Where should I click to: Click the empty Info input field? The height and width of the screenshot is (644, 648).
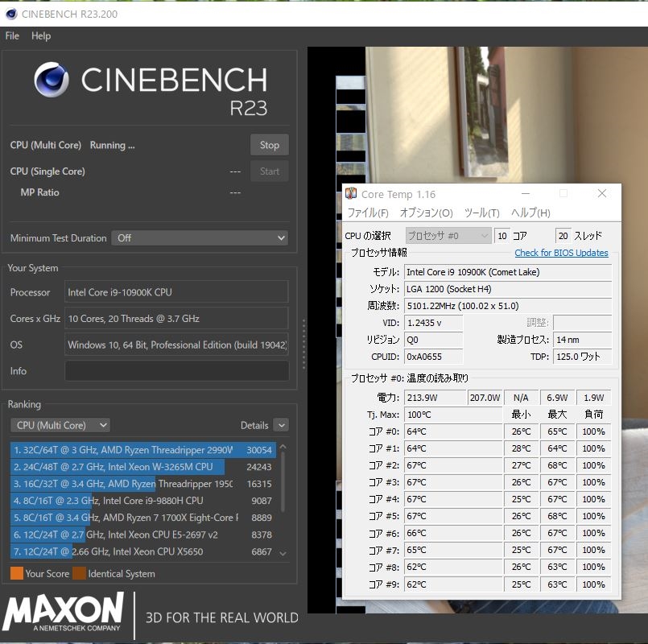click(x=177, y=371)
